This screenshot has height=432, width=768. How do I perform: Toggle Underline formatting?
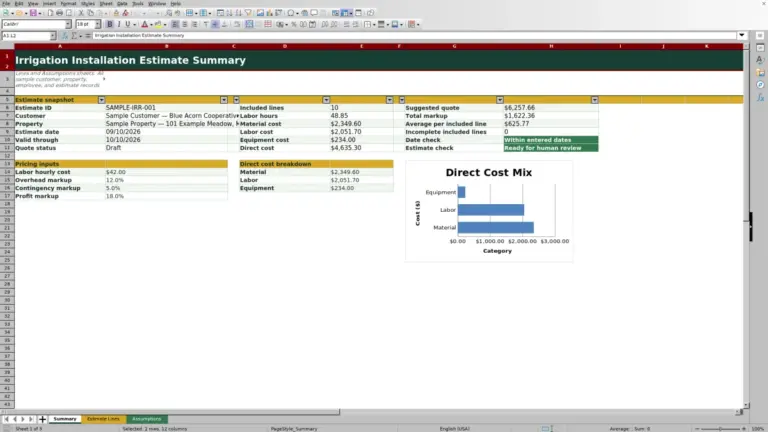127,24
